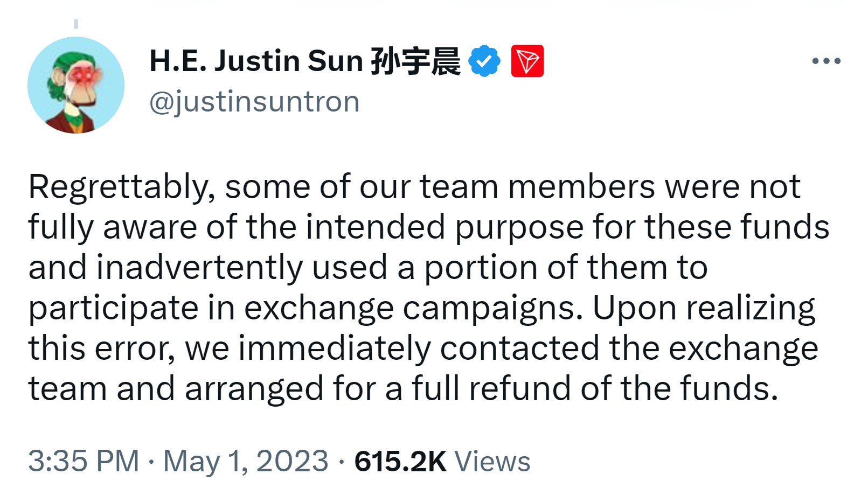Click the display name H.E. Justin Sun
The image size is (868, 495).
click(256, 61)
